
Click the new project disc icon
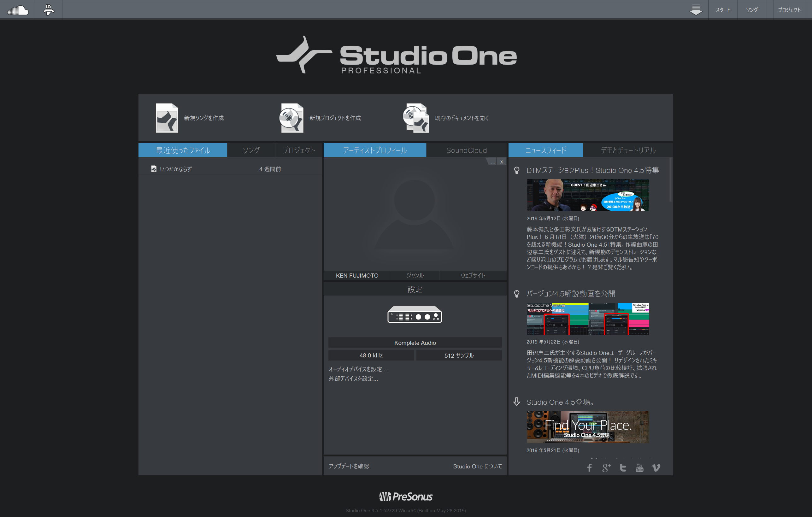tap(292, 118)
